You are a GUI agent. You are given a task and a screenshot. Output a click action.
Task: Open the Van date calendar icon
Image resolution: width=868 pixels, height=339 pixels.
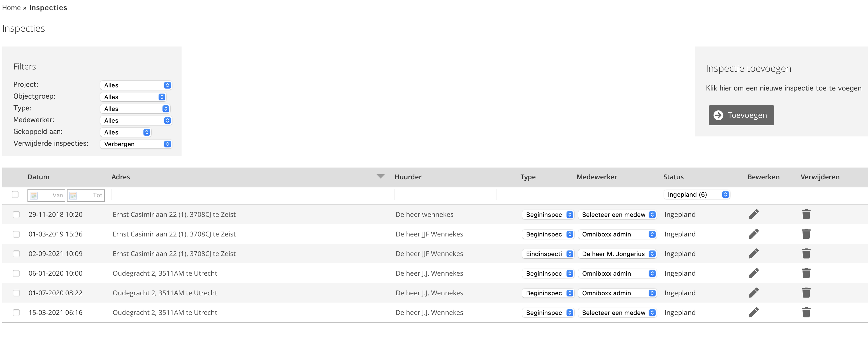click(x=34, y=195)
